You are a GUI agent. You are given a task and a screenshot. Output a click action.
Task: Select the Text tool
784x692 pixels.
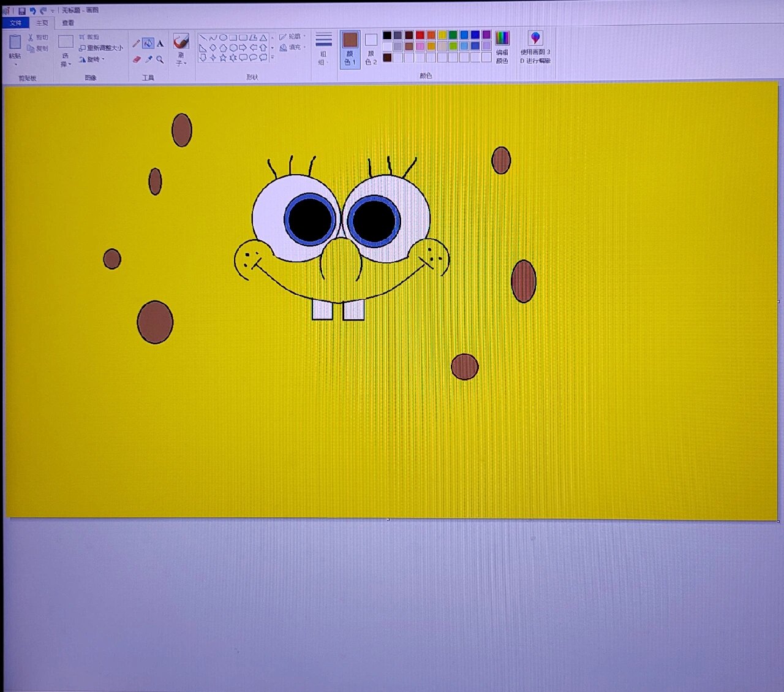point(160,44)
